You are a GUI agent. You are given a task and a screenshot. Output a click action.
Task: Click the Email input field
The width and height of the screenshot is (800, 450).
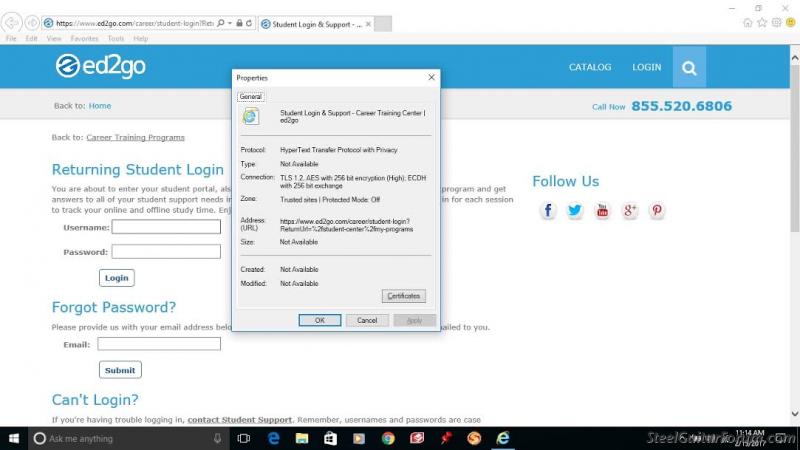[159, 344]
